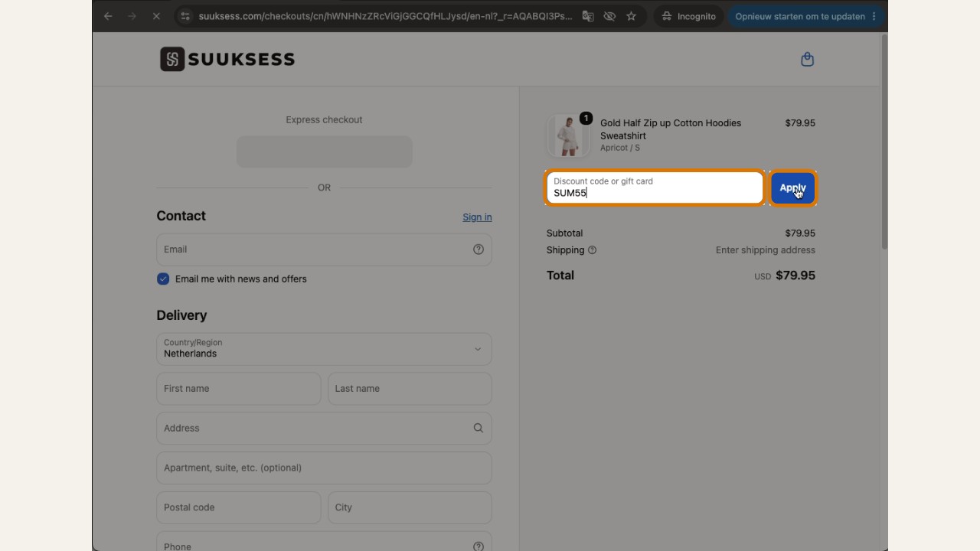Uncheck Email me with news and offers
Screen dimensions: 980x551
point(163,279)
